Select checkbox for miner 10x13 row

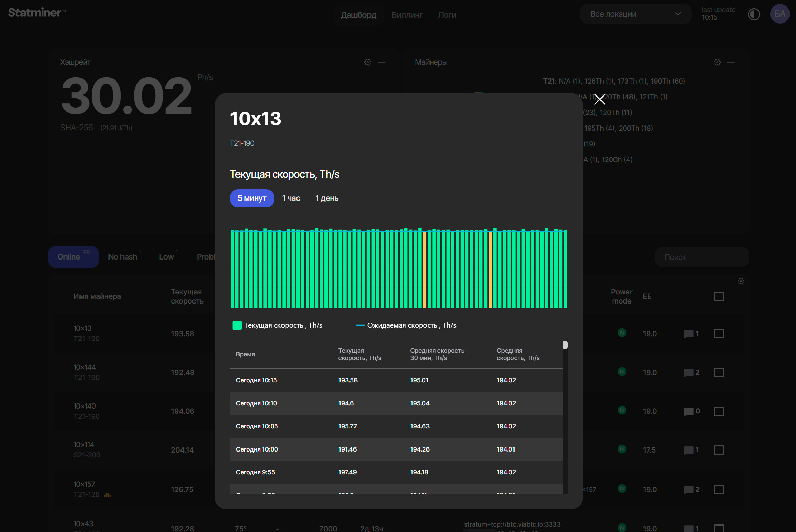[x=719, y=334]
